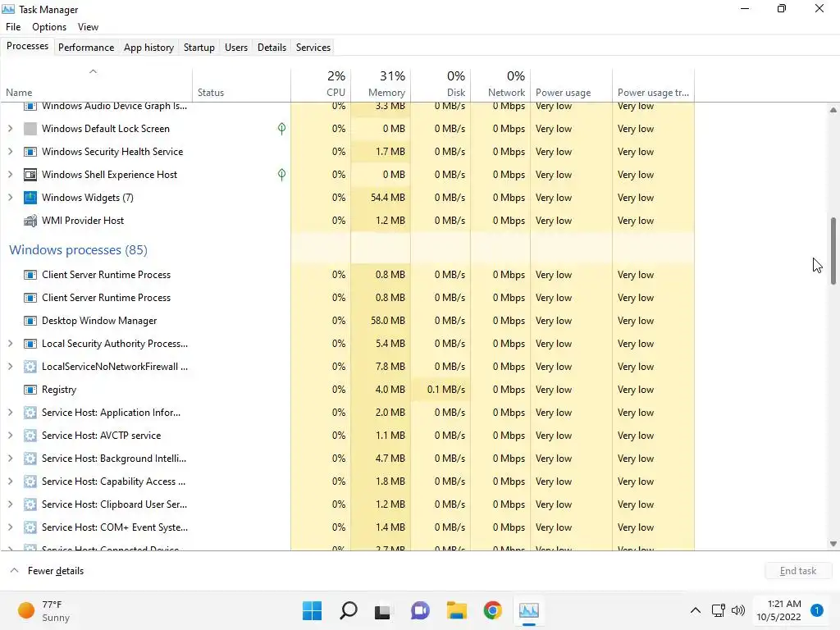Click the volume speaker tray icon
The image size is (840, 630).
click(x=738, y=610)
